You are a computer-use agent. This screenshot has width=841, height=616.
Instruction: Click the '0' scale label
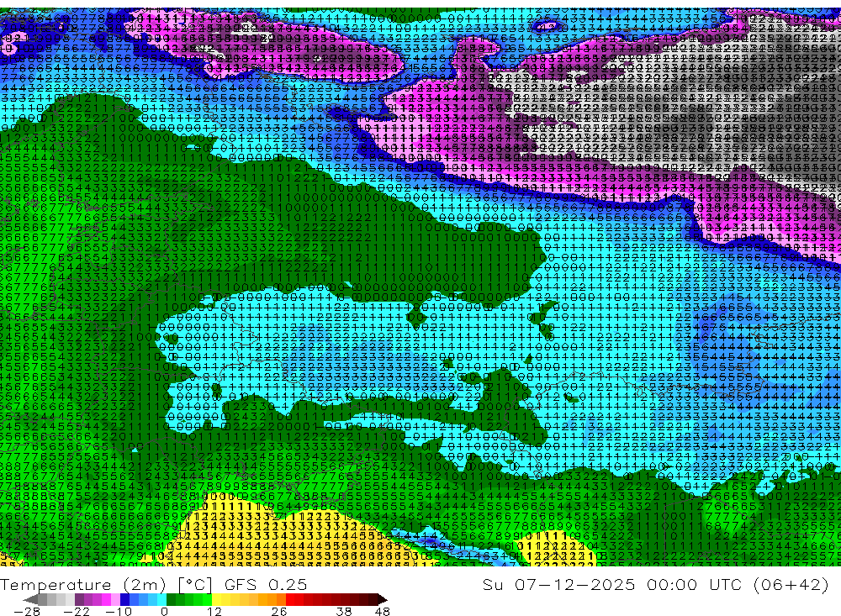click(x=164, y=611)
